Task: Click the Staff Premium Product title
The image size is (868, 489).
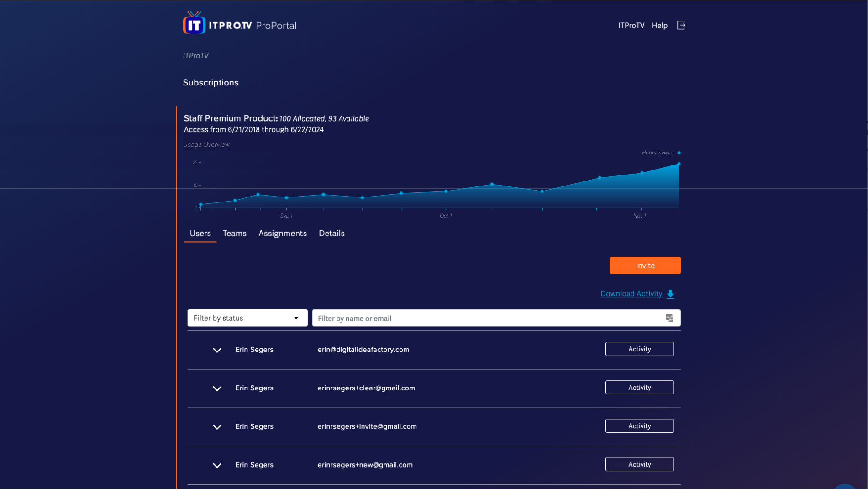Action: (231, 118)
